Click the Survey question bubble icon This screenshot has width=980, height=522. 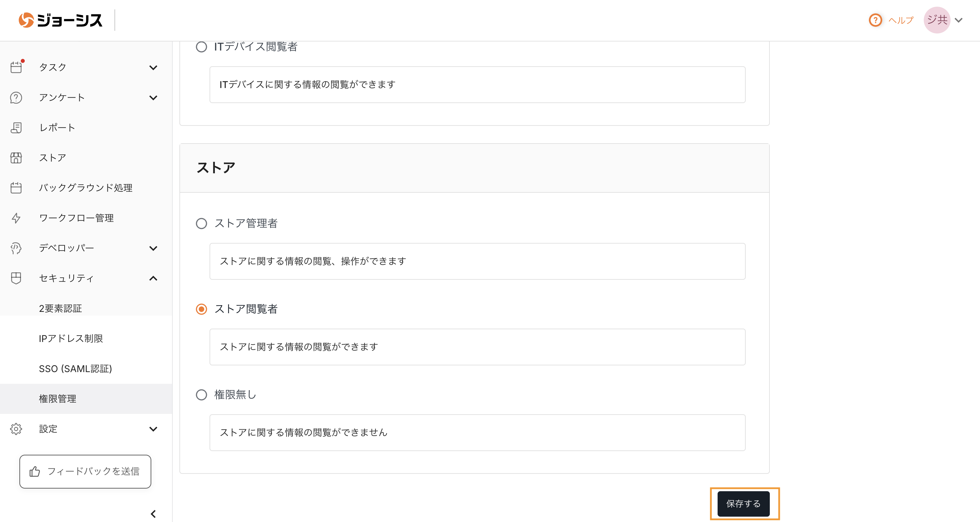click(x=16, y=98)
